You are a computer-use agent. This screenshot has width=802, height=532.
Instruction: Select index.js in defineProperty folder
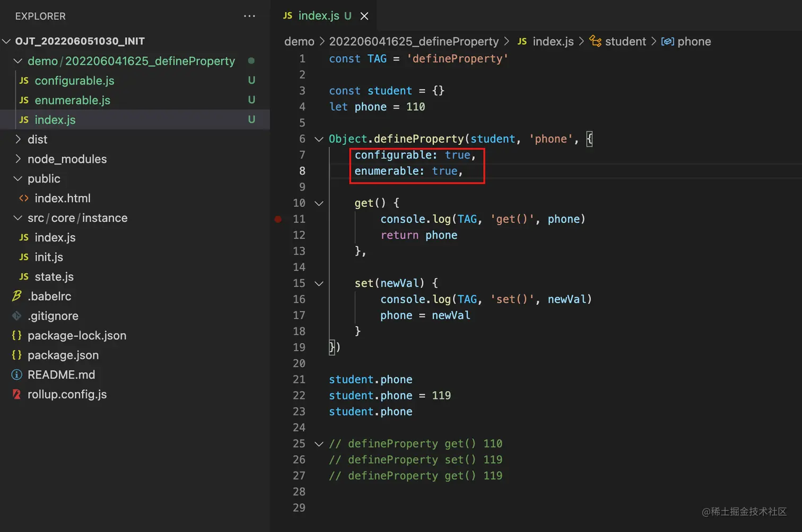tap(135, 120)
